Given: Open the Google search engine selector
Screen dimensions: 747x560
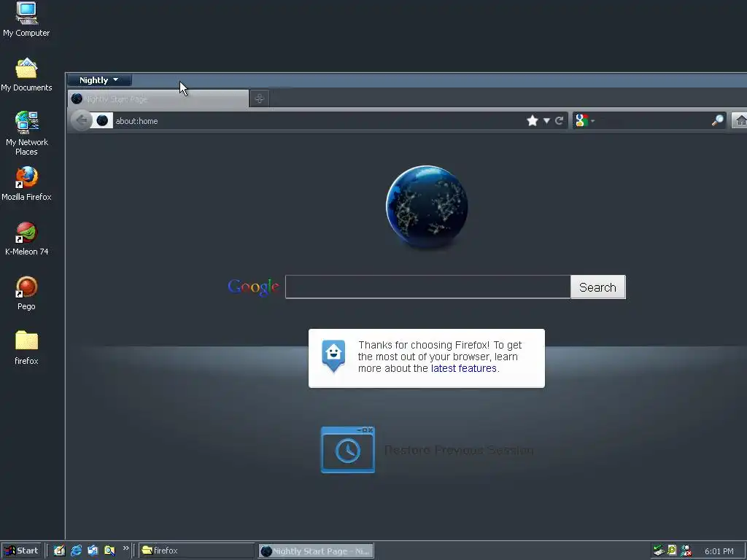Looking at the screenshot, I should point(584,121).
